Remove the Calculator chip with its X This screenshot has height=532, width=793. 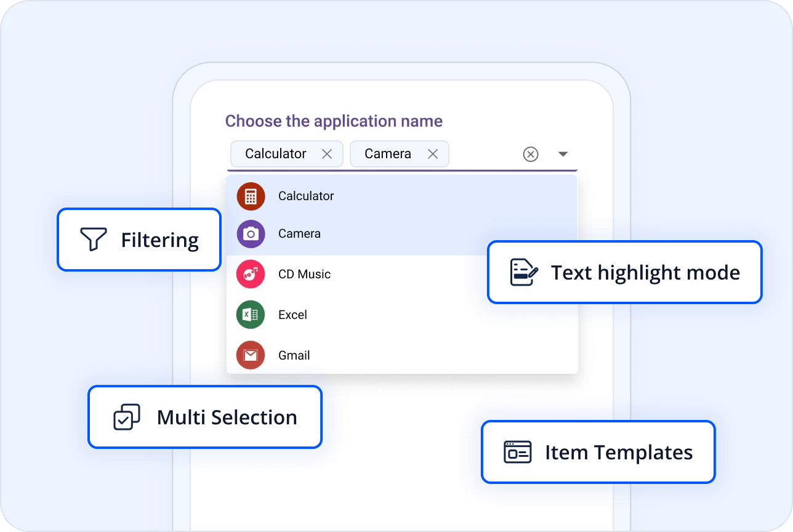pos(327,154)
